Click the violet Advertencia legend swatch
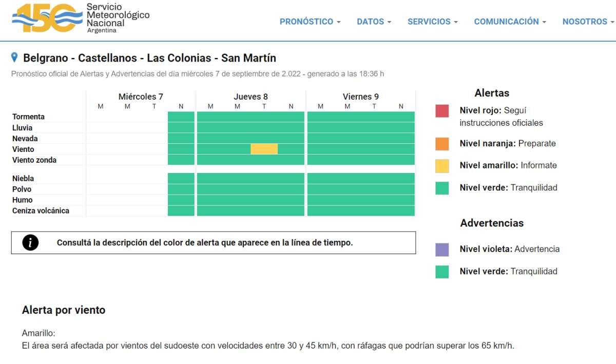 (x=442, y=250)
